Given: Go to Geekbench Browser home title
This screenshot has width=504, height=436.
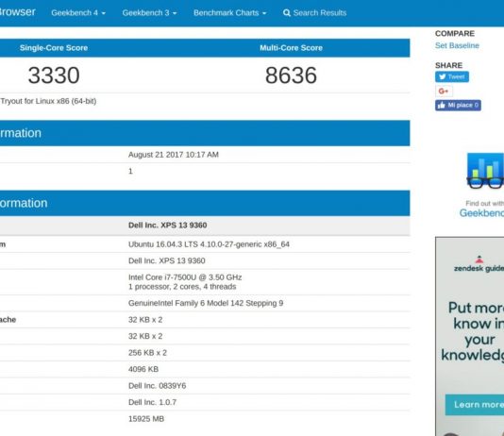Looking at the screenshot, I should 18,12.
